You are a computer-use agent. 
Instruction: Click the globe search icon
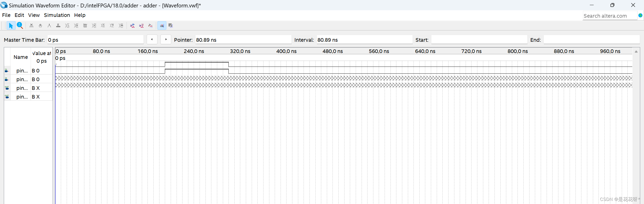pyautogui.click(x=640, y=15)
